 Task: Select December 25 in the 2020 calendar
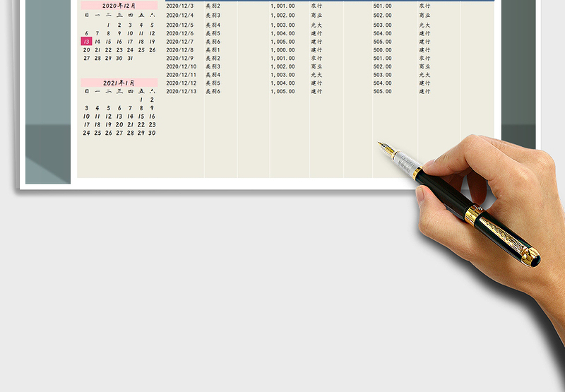[x=141, y=50]
